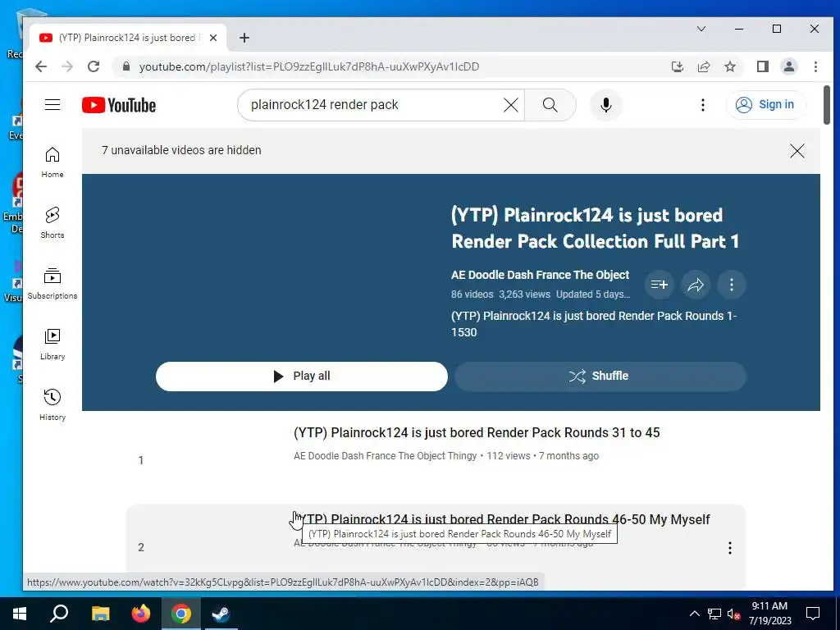The height and width of the screenshot is (630, 840).
Task: Share the playlist
Action: point(696,285)
